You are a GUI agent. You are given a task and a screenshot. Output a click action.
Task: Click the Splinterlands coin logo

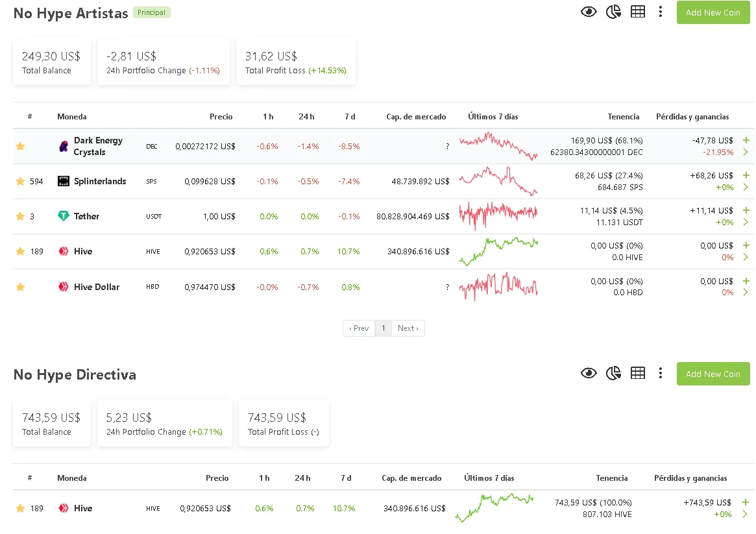63,181
